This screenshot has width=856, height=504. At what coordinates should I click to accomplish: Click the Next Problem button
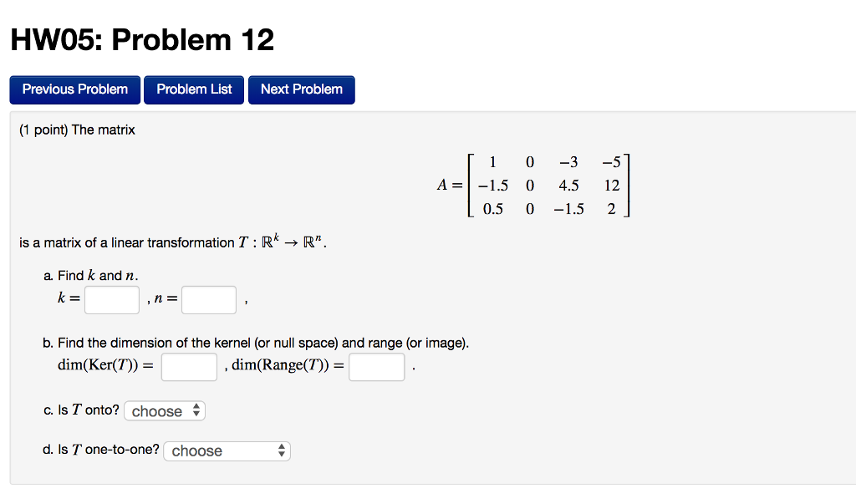pyautogui.click(x=301, y=89)
